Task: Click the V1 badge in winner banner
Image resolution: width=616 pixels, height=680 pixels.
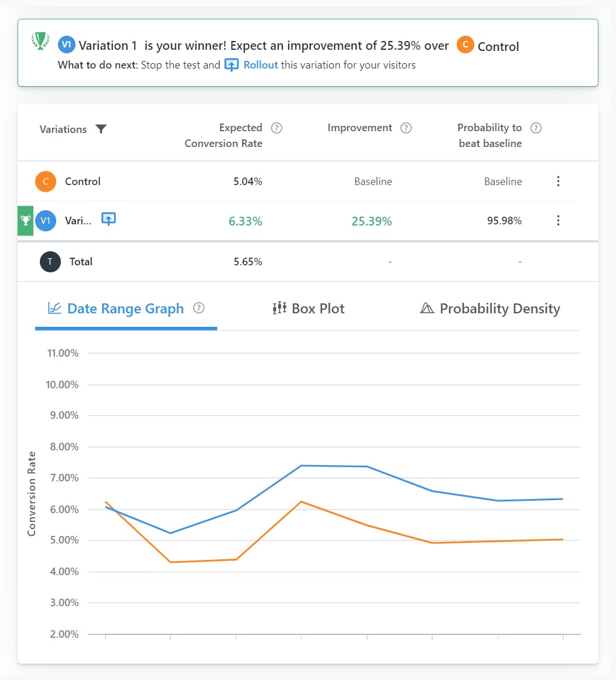Action: pyautogui.click(x=66, y=45)
